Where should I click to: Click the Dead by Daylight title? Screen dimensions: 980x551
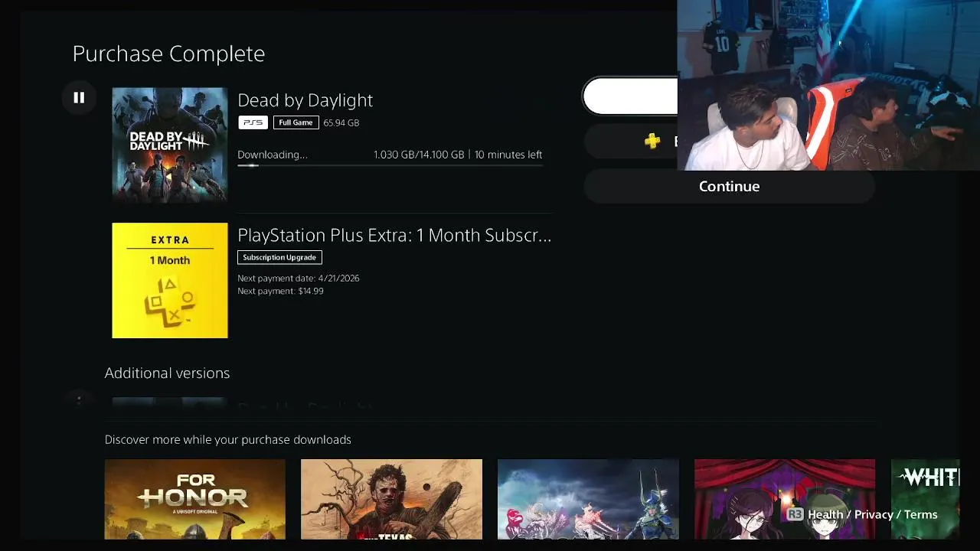point(305,100)
